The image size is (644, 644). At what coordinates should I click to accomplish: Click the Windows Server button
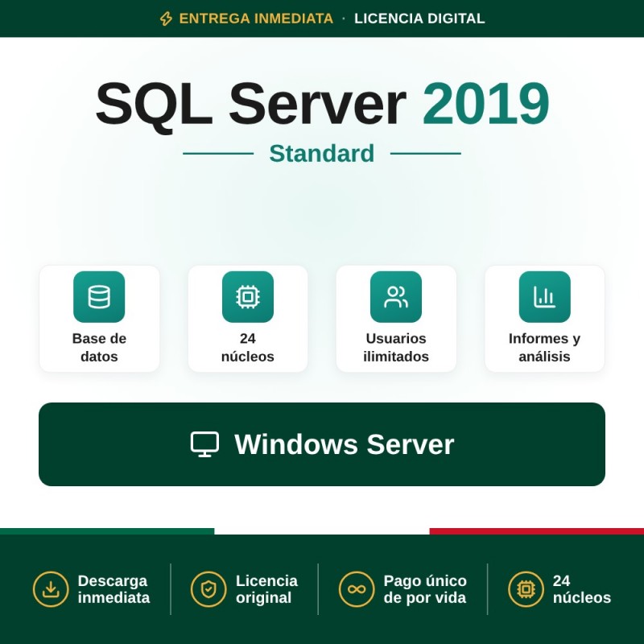coord(322,444)
